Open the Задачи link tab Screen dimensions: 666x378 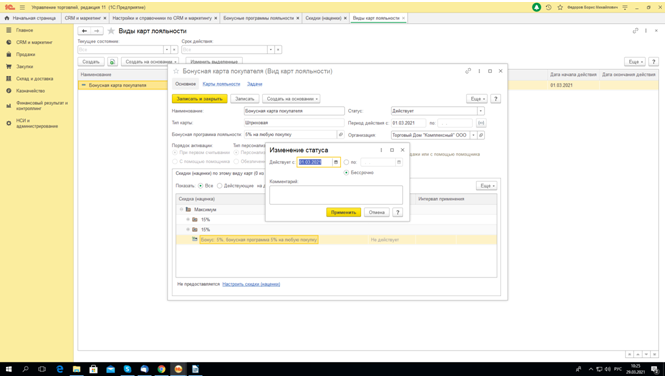tap(255, 84)
